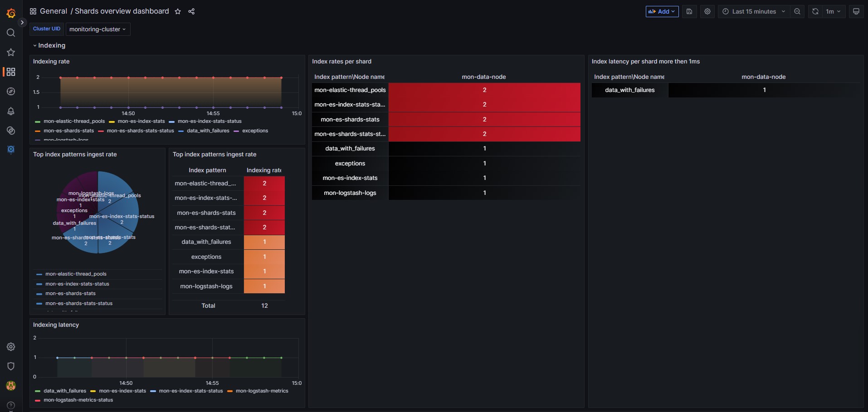Select the mon-logstash-logs row in Index rates table
Image resolution: width=868 pixels, height=412 pixels.
(350, 193)
